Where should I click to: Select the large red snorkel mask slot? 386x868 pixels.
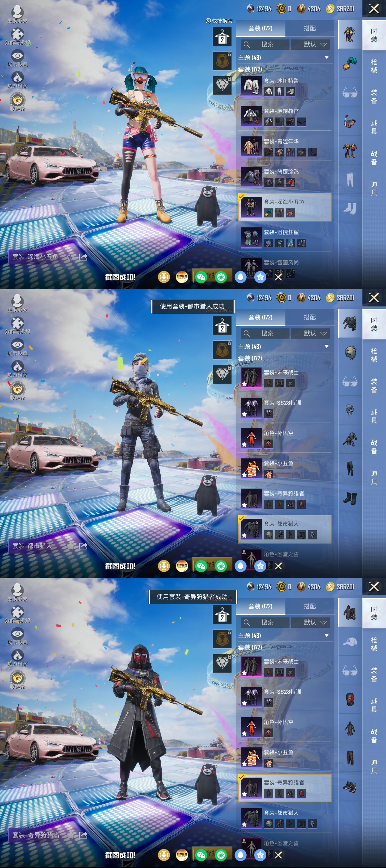pyautogui.click(x=350, y=121)
